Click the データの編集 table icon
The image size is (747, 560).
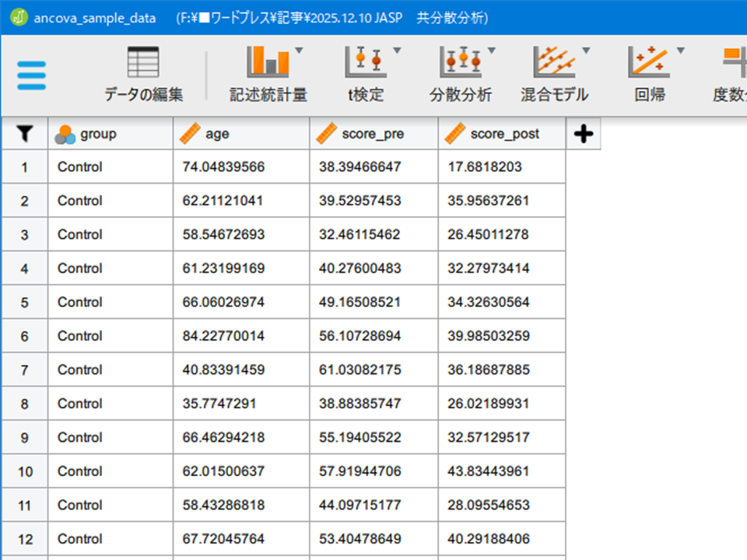tap(143, 63)
